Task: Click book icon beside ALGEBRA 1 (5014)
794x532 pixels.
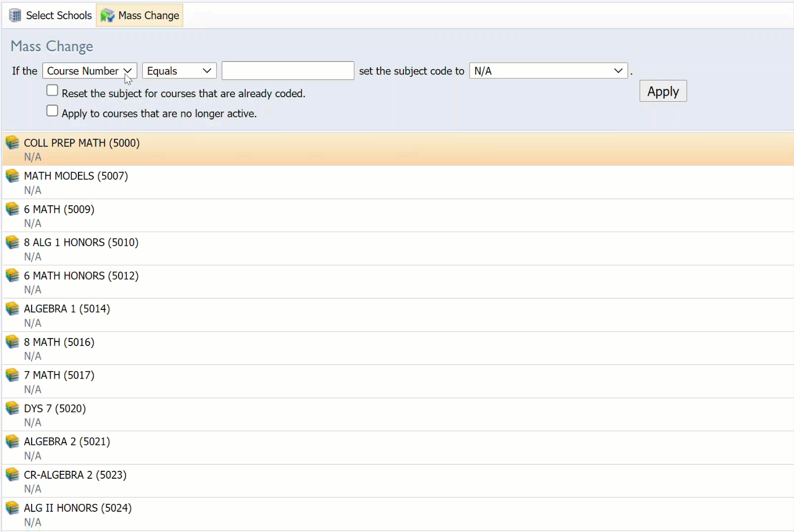Action: click(12, 308)
